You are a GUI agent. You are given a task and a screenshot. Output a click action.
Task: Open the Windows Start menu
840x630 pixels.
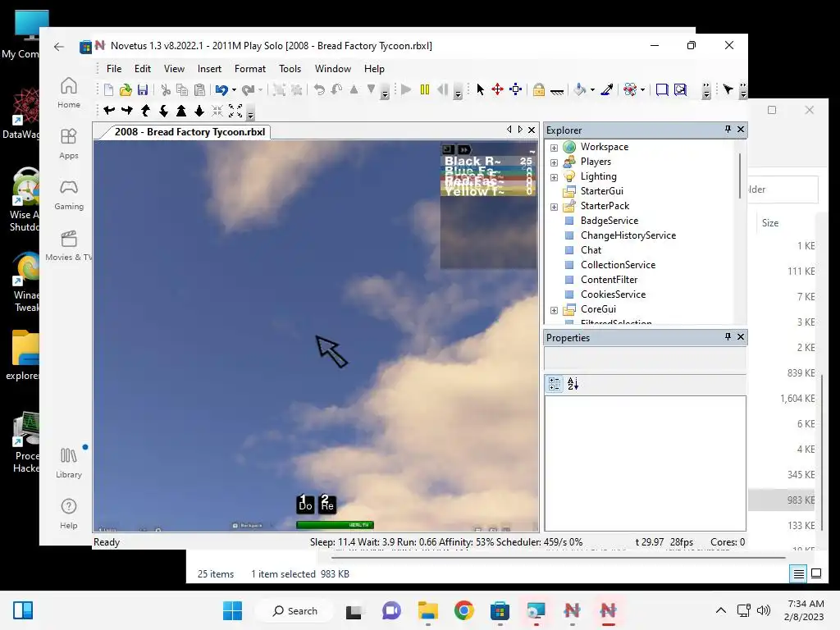point(232,610)
